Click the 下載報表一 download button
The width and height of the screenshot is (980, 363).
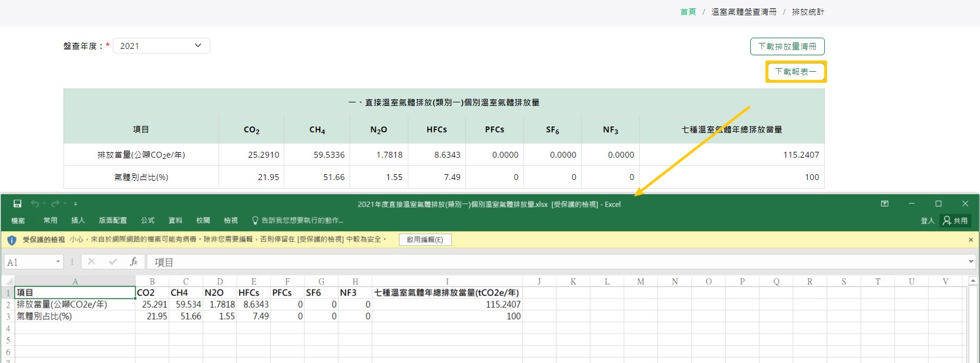pos(796,72)
